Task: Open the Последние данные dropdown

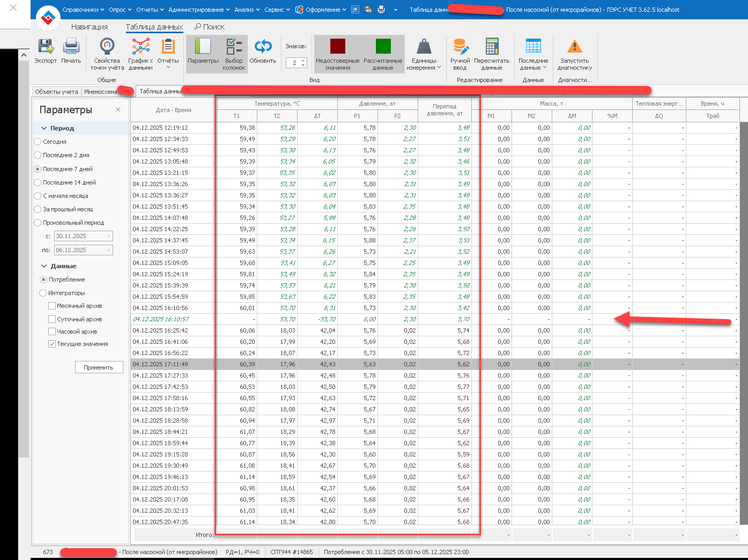Action: coord(533,64)
